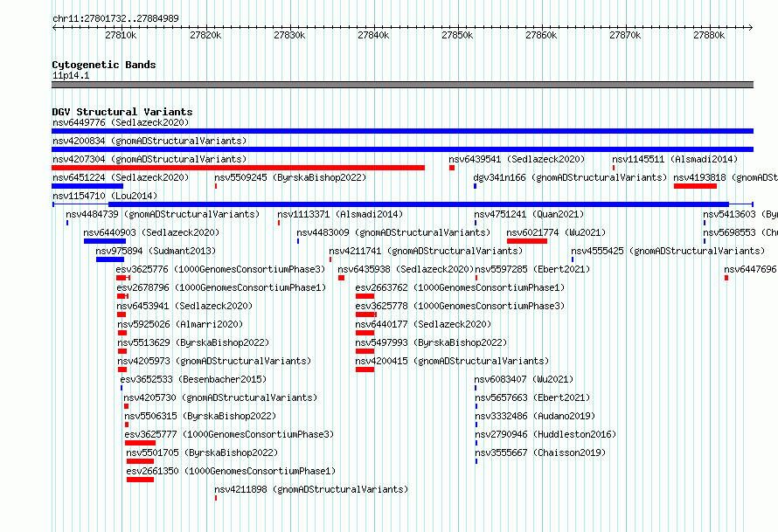Click the nsv5657663 (Ebert2021) label

[532, 397]
